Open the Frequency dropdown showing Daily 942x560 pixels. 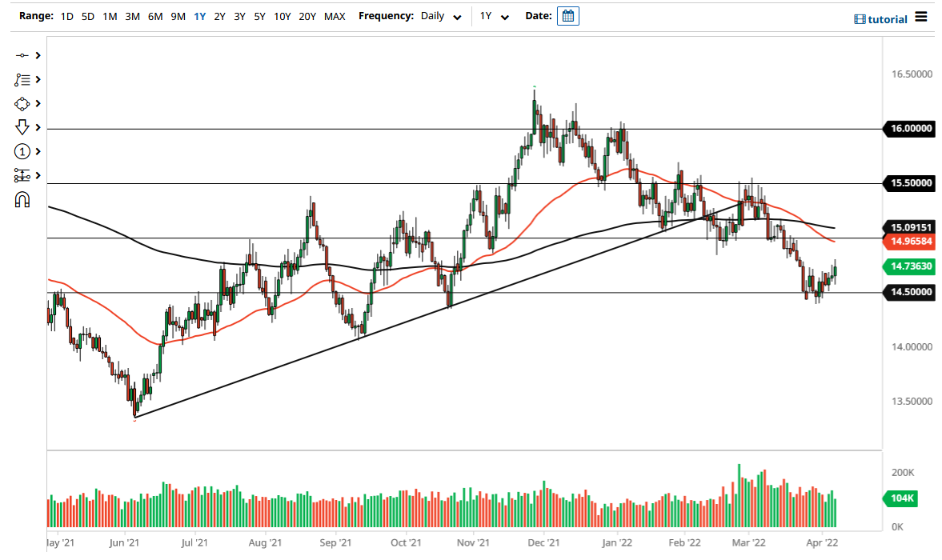pyautogui.click(x=440, y=16)
